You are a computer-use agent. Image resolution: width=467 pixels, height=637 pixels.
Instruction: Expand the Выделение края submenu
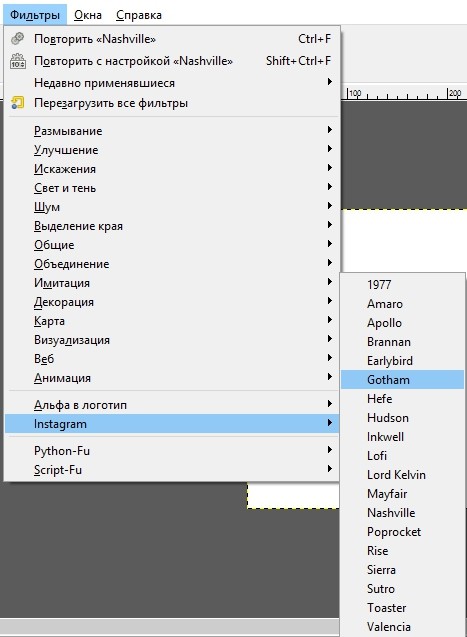click(172, 226)
